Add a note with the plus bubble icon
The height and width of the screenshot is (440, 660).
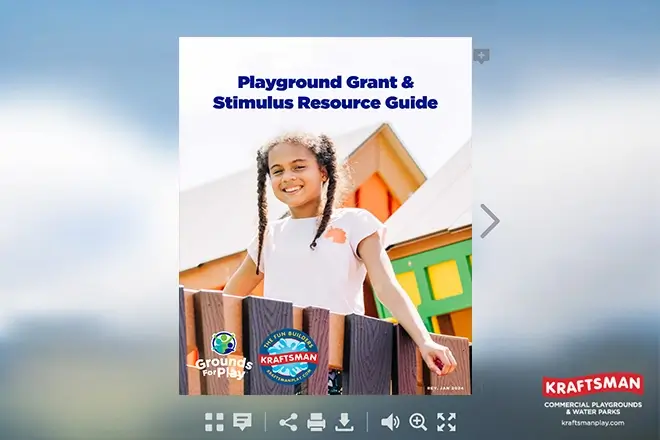tap(481, 56)
